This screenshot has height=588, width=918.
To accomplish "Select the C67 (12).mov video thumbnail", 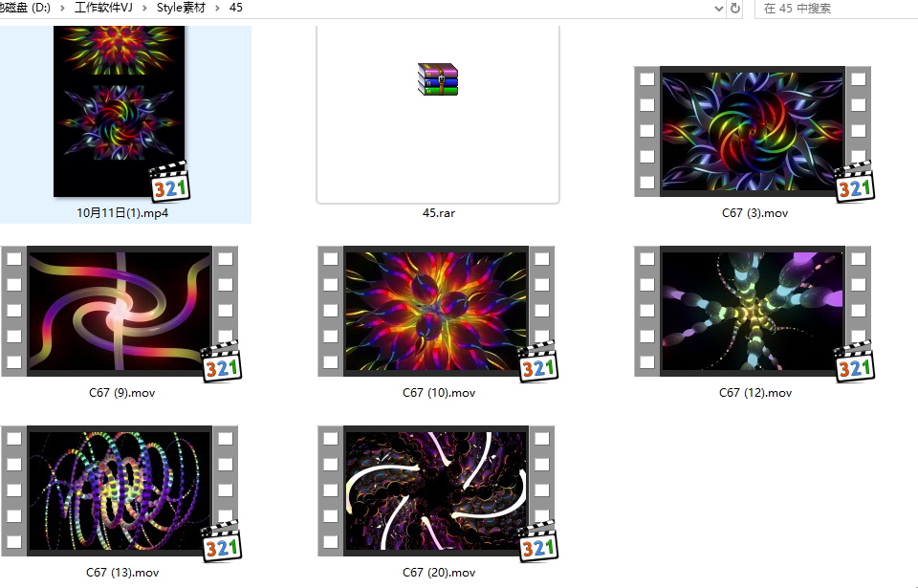I will [x=753, y=311].
